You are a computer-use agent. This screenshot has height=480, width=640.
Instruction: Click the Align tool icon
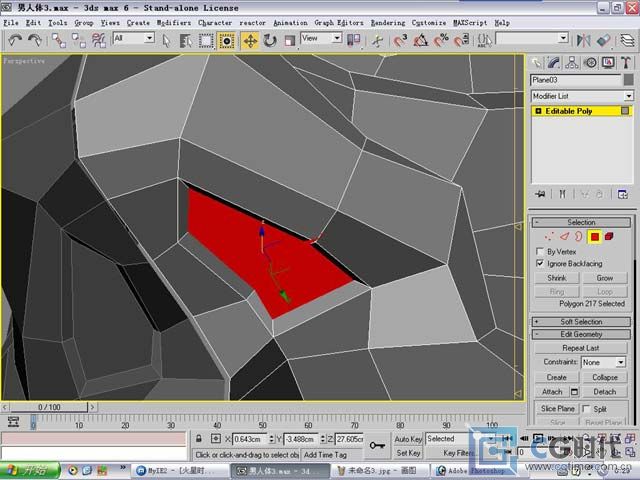(604, 40)
